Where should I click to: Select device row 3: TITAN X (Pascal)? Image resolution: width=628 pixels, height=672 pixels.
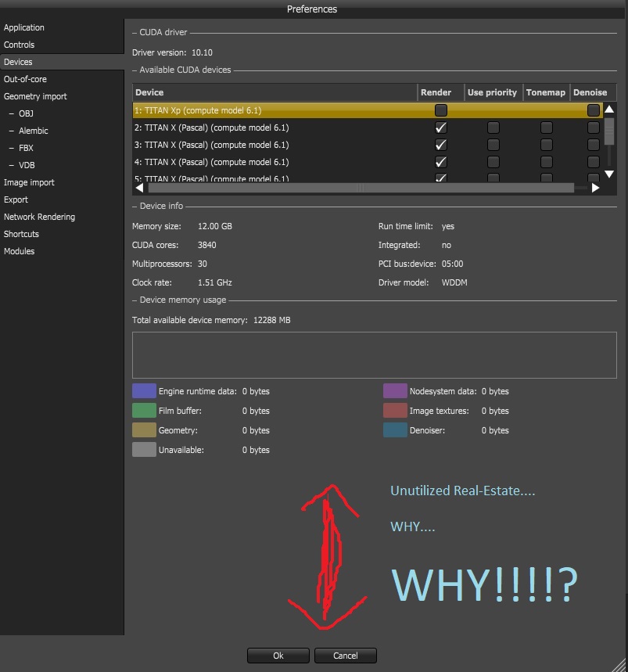368,145
